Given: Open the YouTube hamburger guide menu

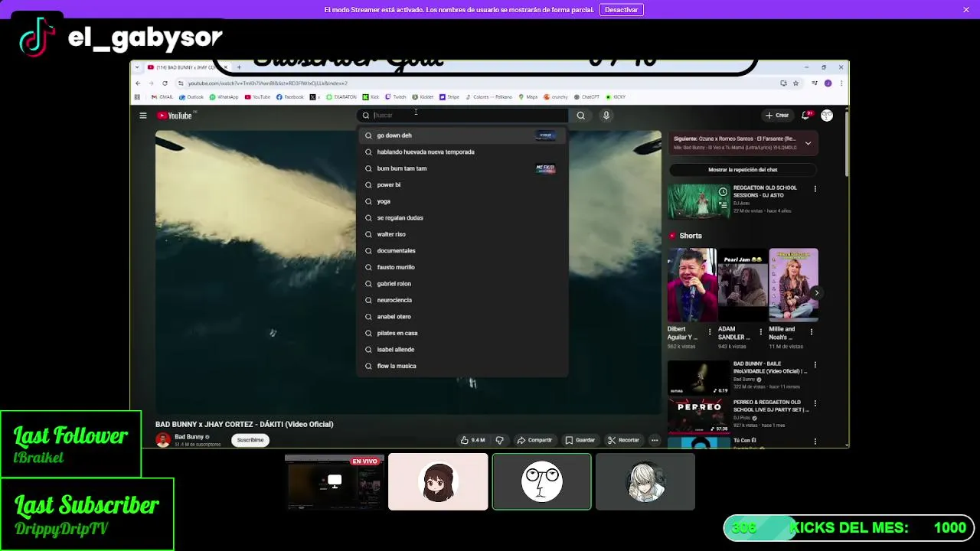Looking at the screenshot, I should tap(142, 116).
